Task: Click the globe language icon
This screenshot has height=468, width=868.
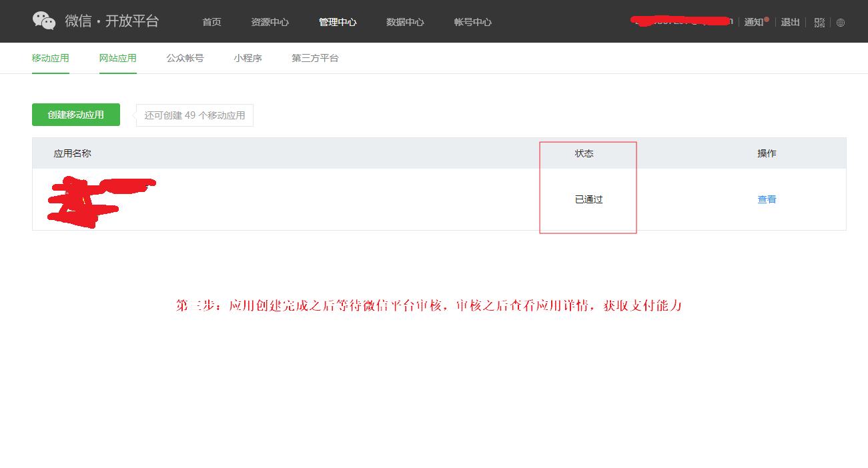Action: [841, 22]
